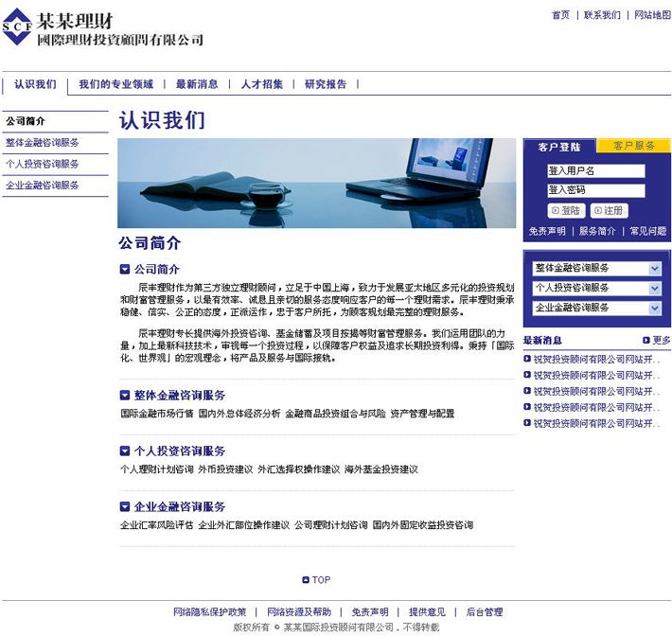Open the 整体金融咨询服务 dropdown
The height and width of the screenshot is (636, 672).
click(596, 268)
